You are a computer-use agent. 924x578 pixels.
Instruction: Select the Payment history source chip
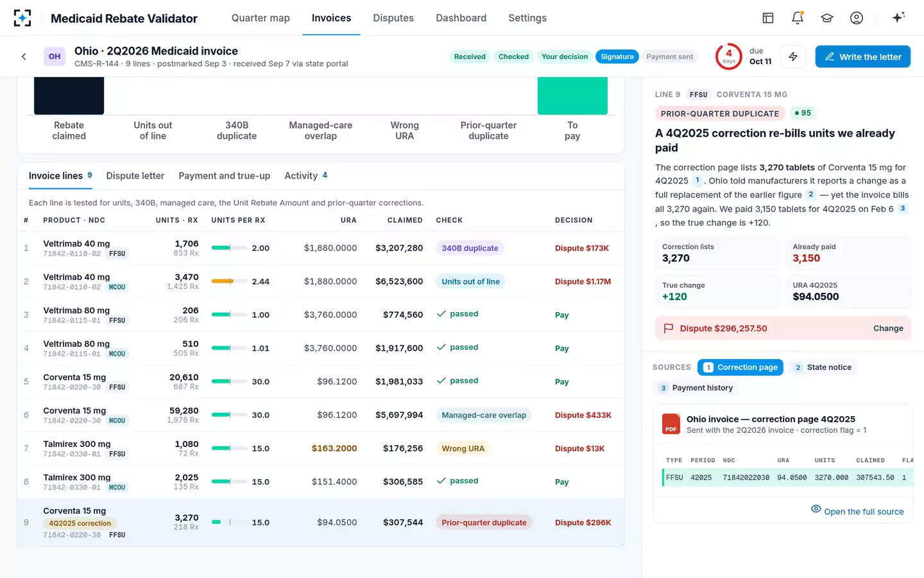pyautogui.click(x=696, y=388)
